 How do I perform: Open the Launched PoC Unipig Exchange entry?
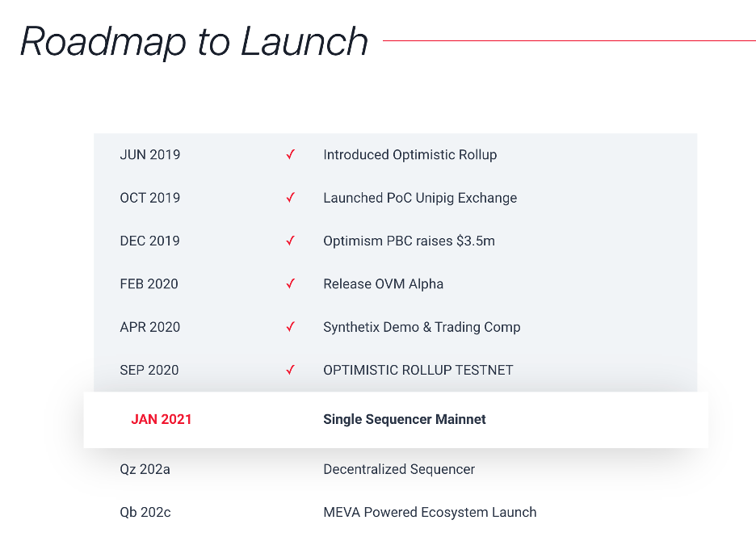[420, 198]
